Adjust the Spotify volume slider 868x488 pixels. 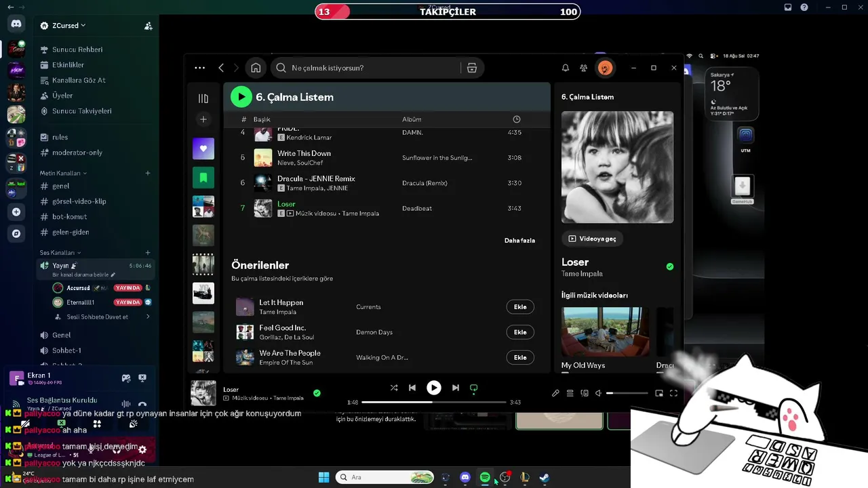pos(627,393)
